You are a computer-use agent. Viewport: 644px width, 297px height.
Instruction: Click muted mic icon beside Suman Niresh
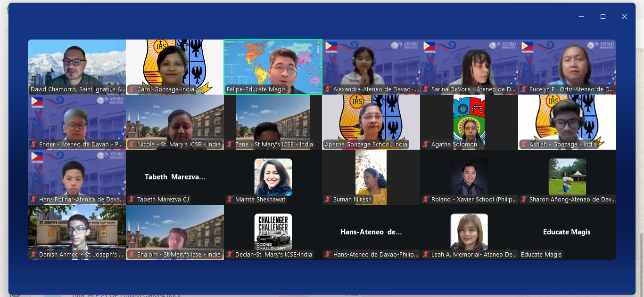pos(328,200)
